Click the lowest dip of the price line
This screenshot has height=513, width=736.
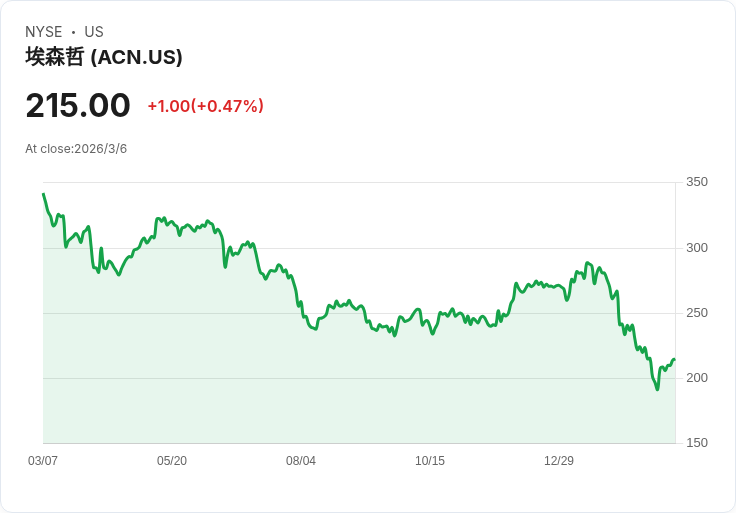click(657, 389)
